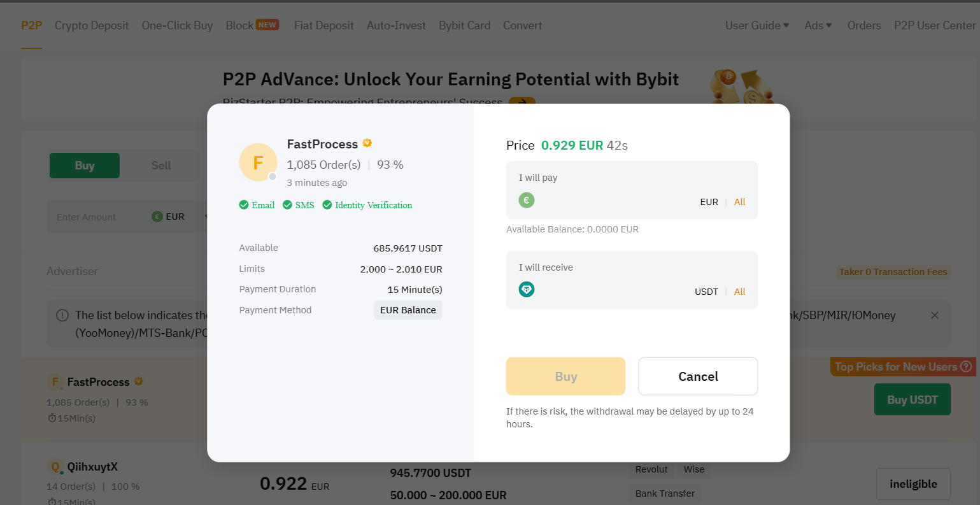
Task: Click the 685.9617 USDT available value
Action: pos(408,248)
